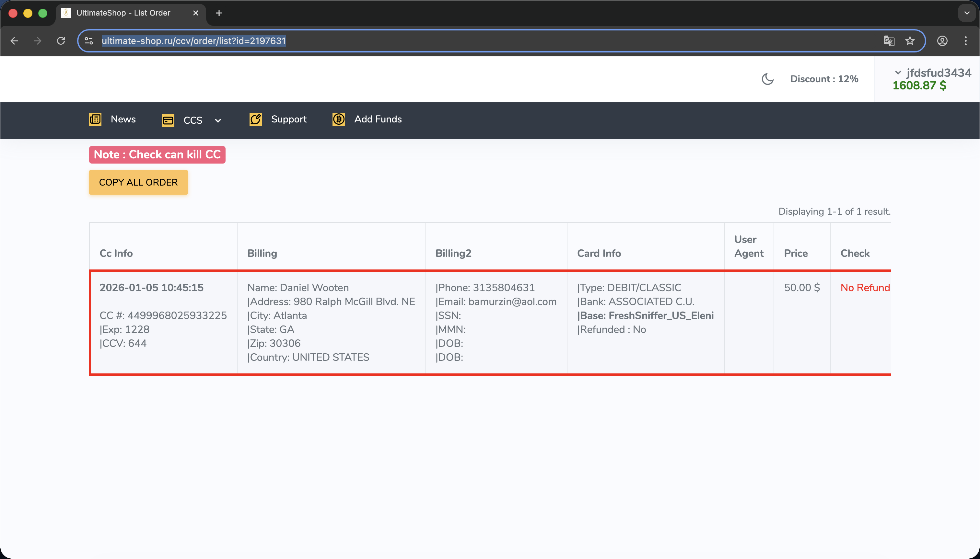This screenshot has height=559, width=980.
Task: Open the browser three-dot menu
Action: tap(965, 41)
